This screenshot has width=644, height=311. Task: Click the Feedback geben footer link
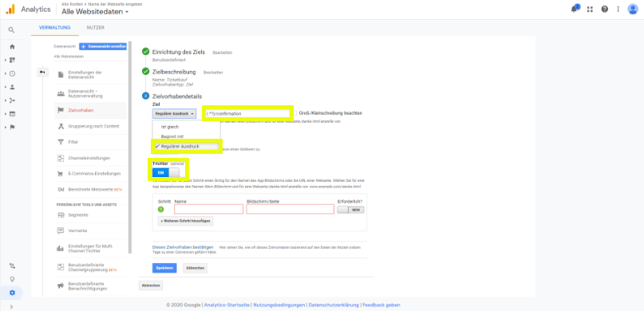pos(381,305)
